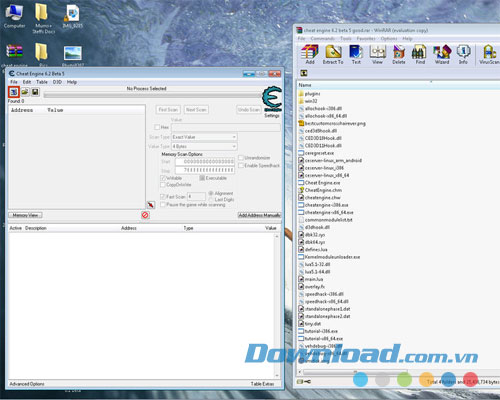
Task: Click WinRAR Find binoculars icon
Action: 420,54
